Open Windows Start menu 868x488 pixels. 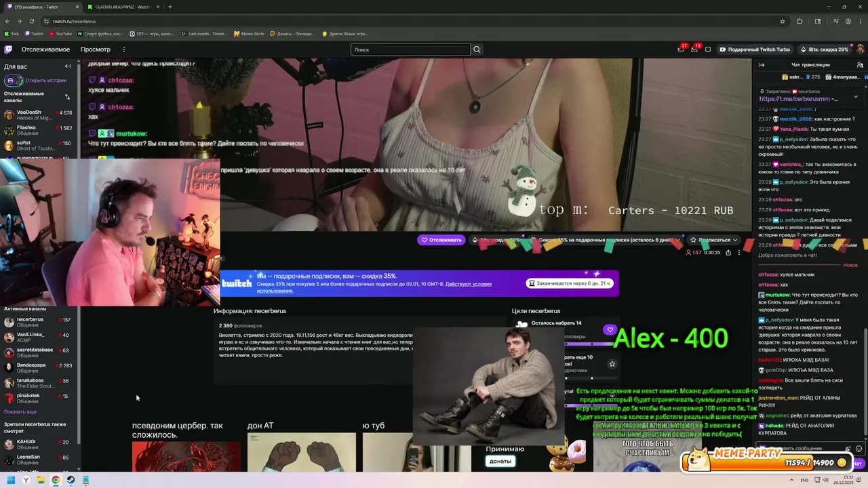11,481
